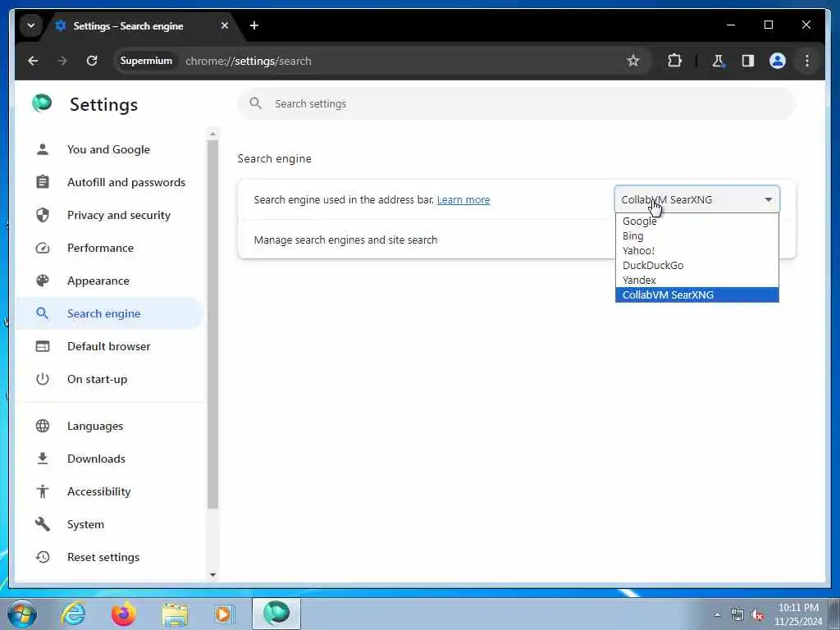
Task: Click the magnifier icon in Search settings
Action: 256,103
